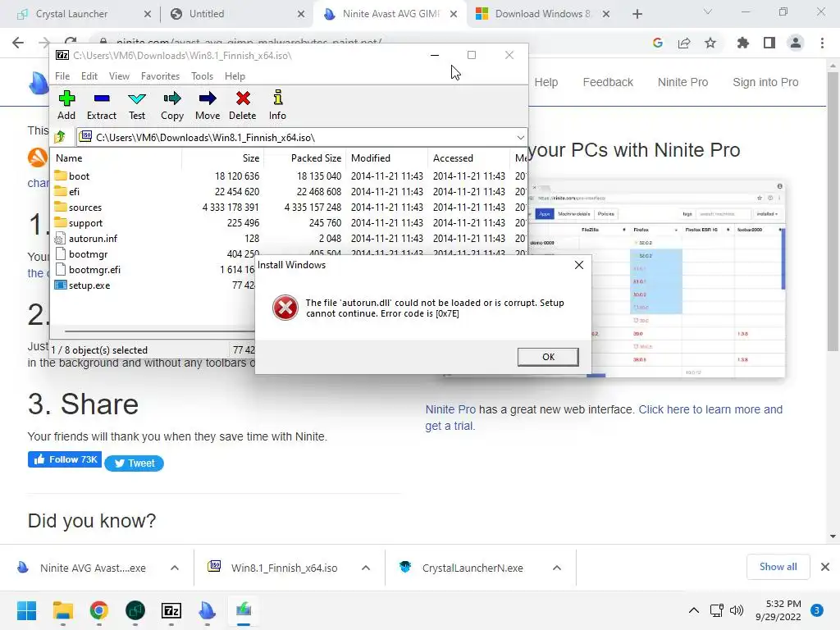Open the Chrome profile avatar
The image size is (840, 630).
point(796,43)
